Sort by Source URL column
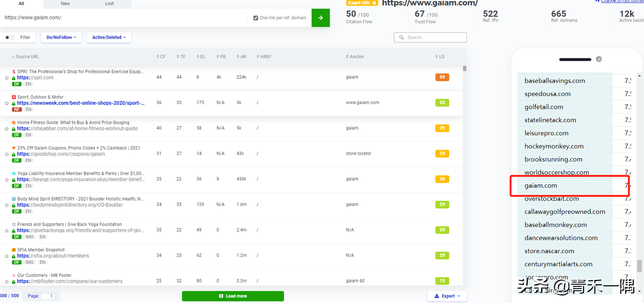Screen dimensions: 644x303 point(25,57)
